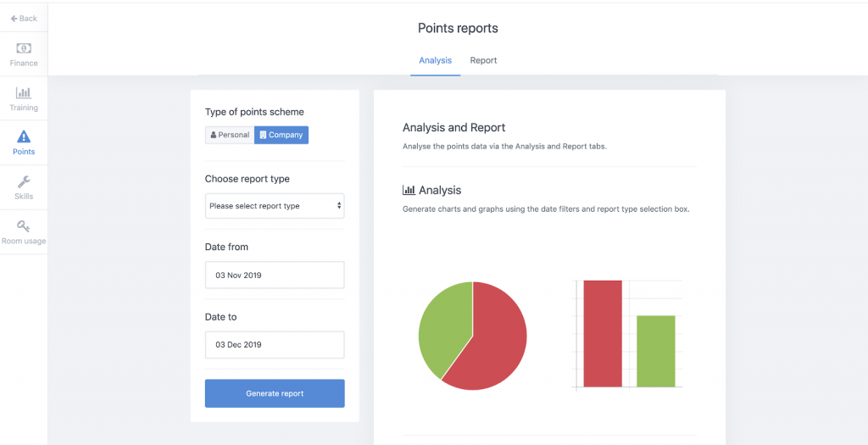Image resolution: width=868 pixels, height=445 pixels.
Task: Go back using the Back arrow
Action: click(24, 19)
